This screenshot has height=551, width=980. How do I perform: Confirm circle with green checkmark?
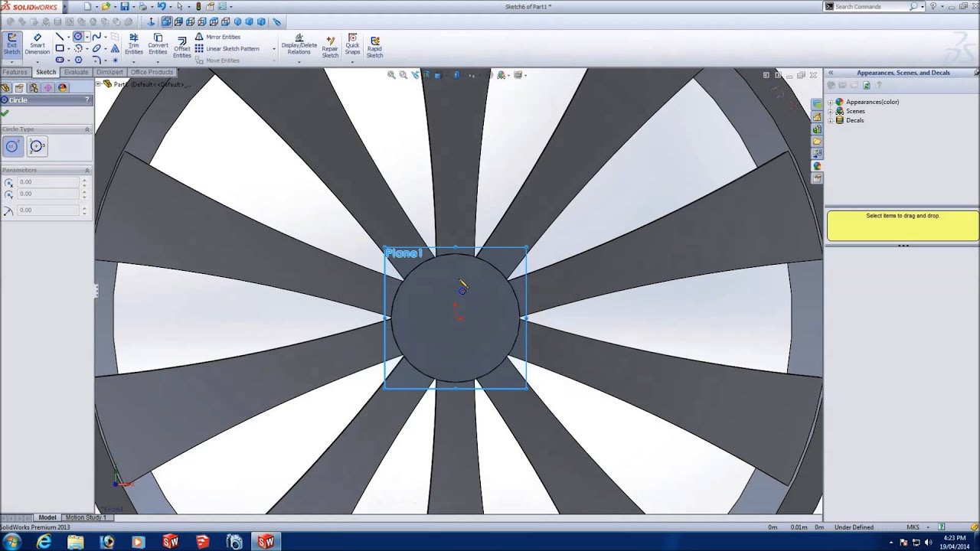(x=5, y=113)
